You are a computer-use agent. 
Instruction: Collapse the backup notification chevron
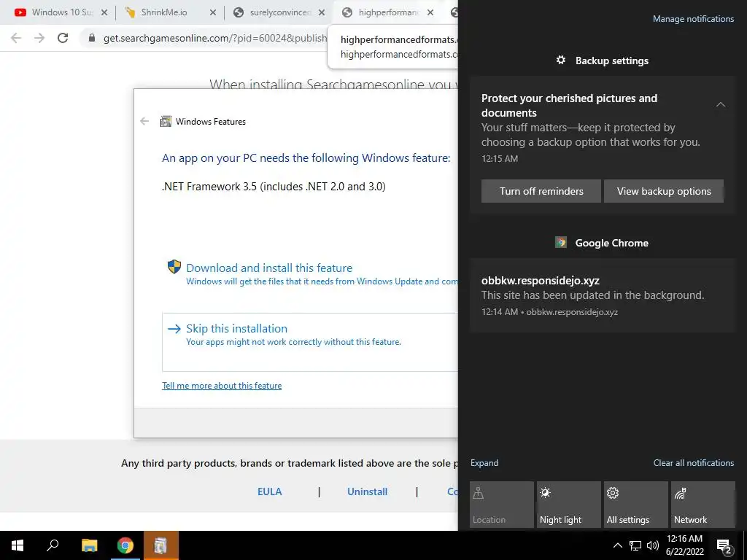(720, 104)
